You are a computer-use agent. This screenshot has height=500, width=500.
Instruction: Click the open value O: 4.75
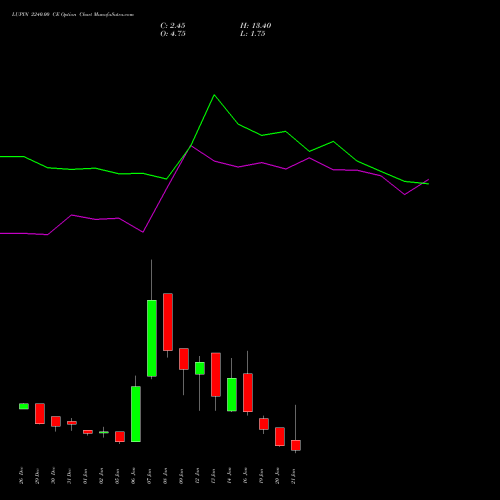(173, 34)
